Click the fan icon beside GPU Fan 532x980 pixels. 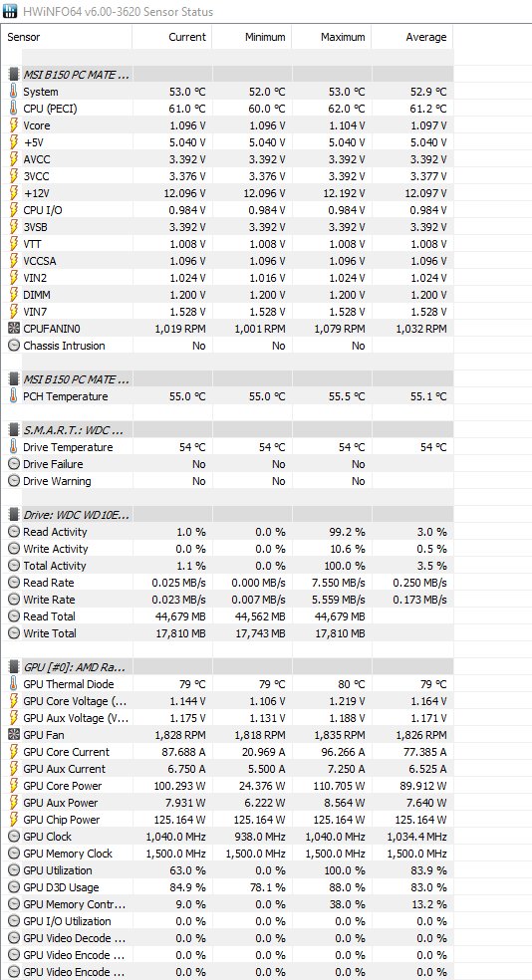click(14, 735)
